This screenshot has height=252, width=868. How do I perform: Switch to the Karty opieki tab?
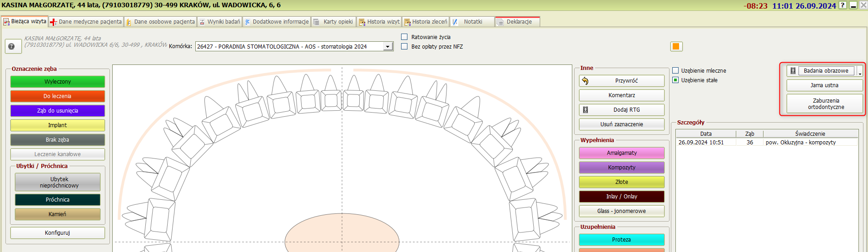pos(334,22)
